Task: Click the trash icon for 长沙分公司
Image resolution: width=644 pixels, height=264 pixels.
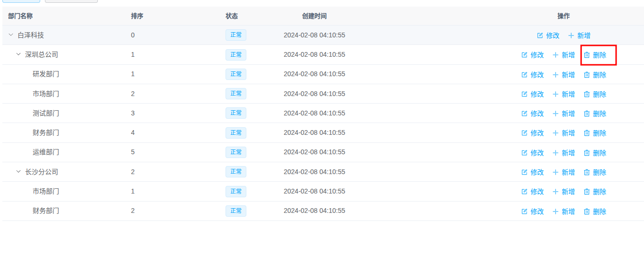Action: tap(587, 172)
